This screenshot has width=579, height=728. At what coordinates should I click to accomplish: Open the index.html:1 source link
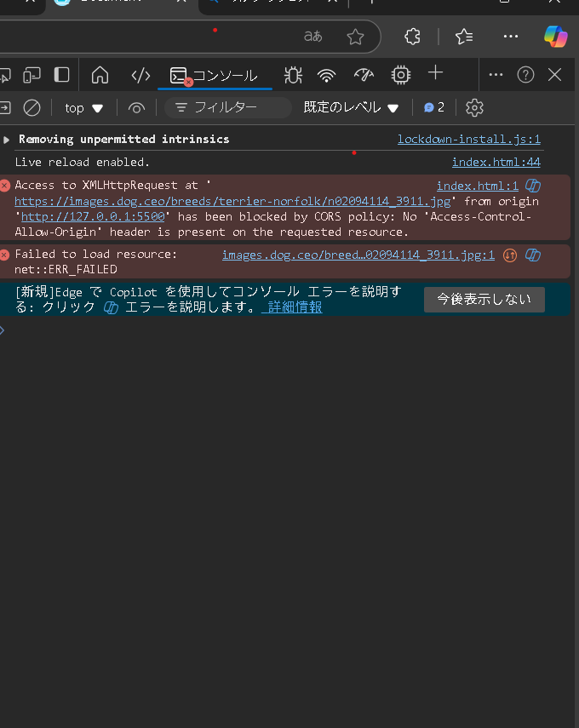click(478, 186)
